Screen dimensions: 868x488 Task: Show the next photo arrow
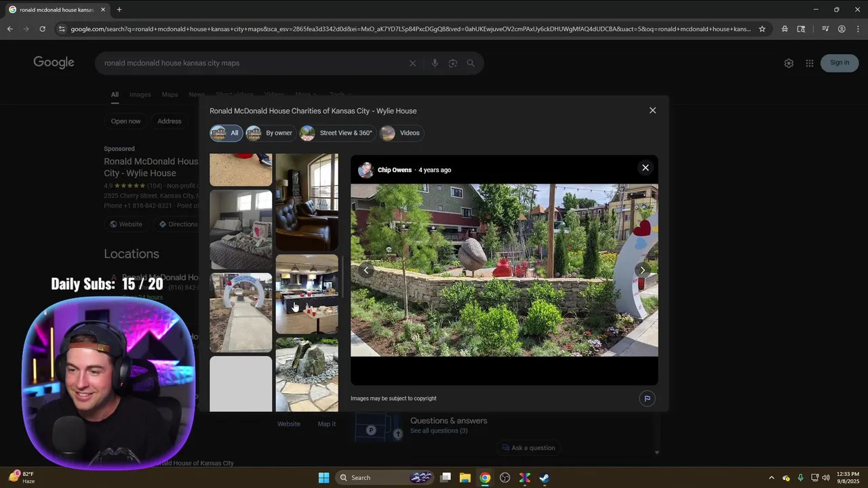[642, 270]
